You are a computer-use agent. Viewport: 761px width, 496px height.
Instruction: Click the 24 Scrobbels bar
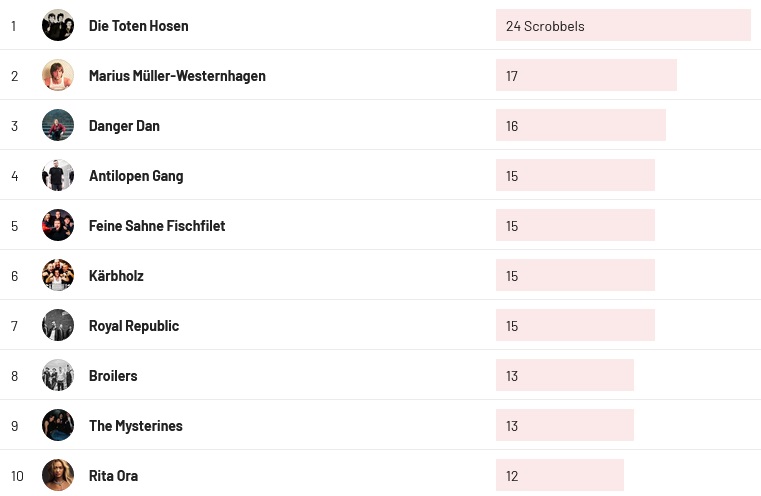623,26
